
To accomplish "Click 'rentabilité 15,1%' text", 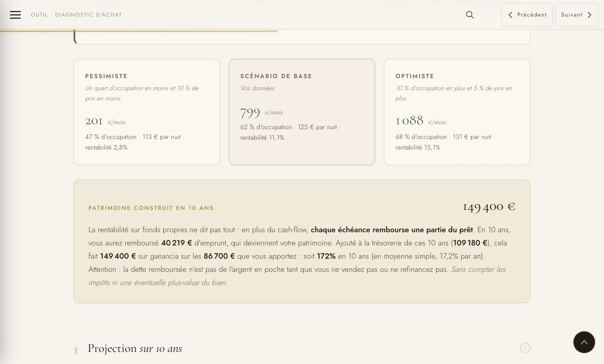I will (418, 148).
